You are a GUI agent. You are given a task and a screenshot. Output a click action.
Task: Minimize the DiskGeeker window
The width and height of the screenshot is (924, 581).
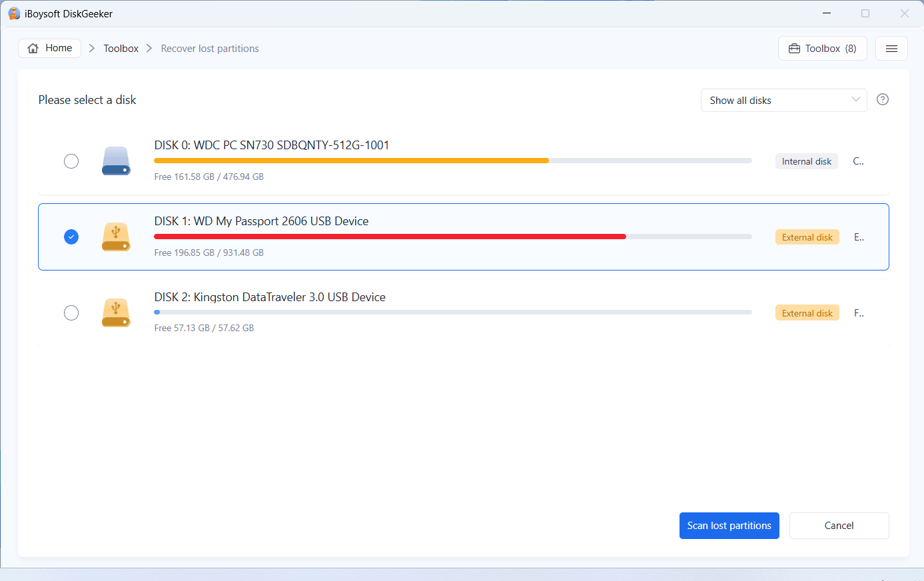(x=827, y=13)
